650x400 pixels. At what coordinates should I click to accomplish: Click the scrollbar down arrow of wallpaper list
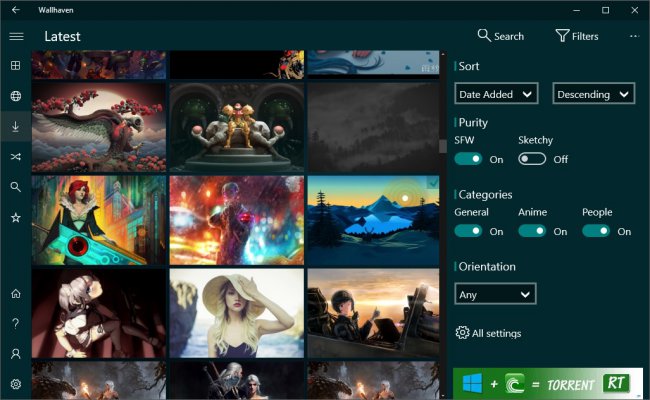point(443,395)
